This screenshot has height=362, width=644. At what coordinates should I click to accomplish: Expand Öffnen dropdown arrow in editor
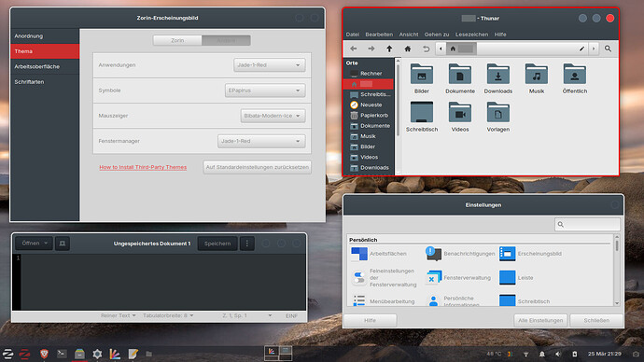click(x=46, y=244)
